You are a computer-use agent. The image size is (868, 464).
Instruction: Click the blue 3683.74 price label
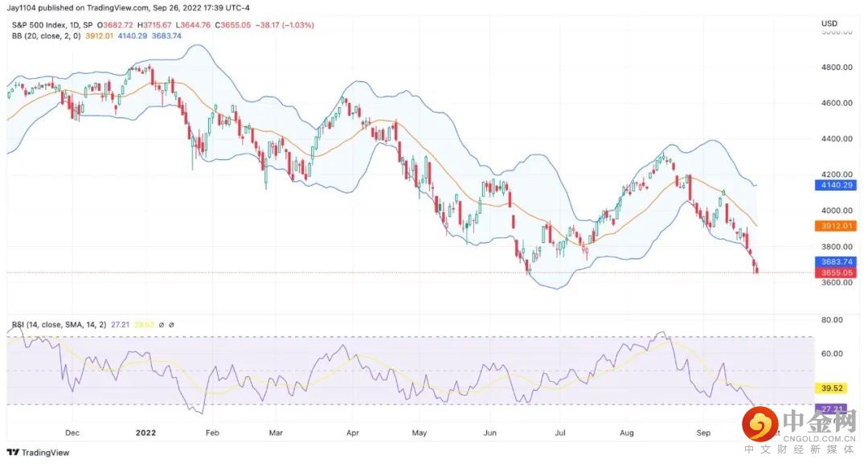(837, 262)
